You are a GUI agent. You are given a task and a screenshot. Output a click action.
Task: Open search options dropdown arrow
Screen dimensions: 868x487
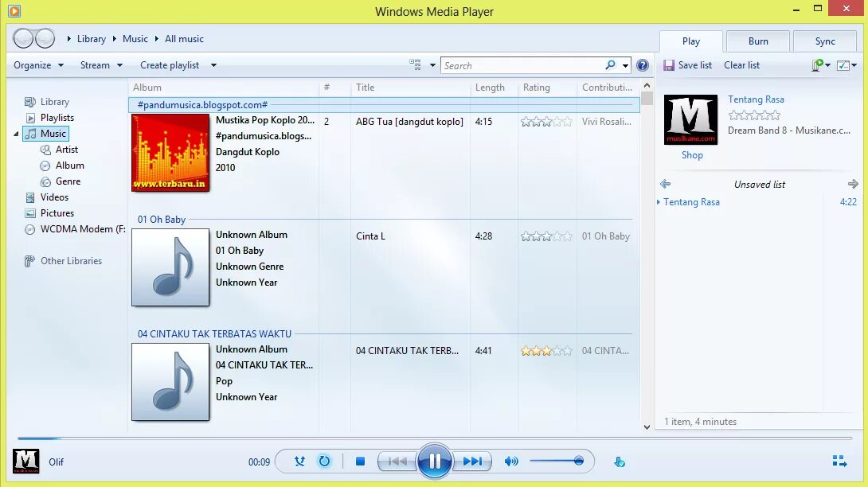click(626, 65)
